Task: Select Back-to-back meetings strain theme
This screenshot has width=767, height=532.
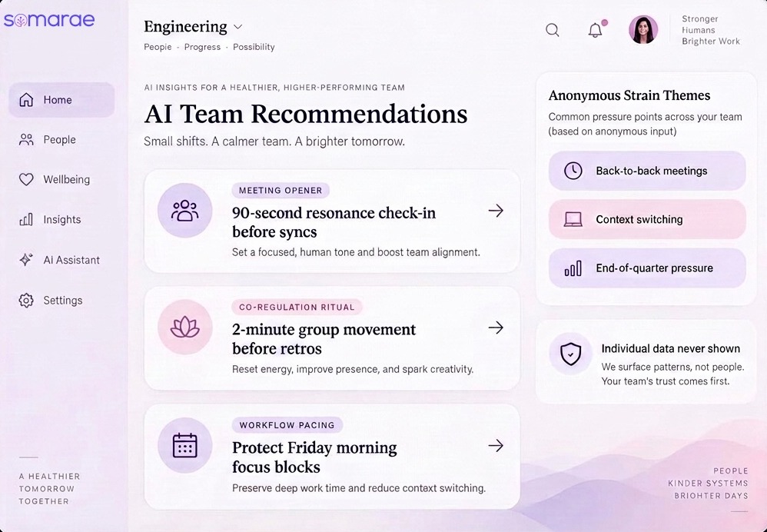Action: coord(646,171)
